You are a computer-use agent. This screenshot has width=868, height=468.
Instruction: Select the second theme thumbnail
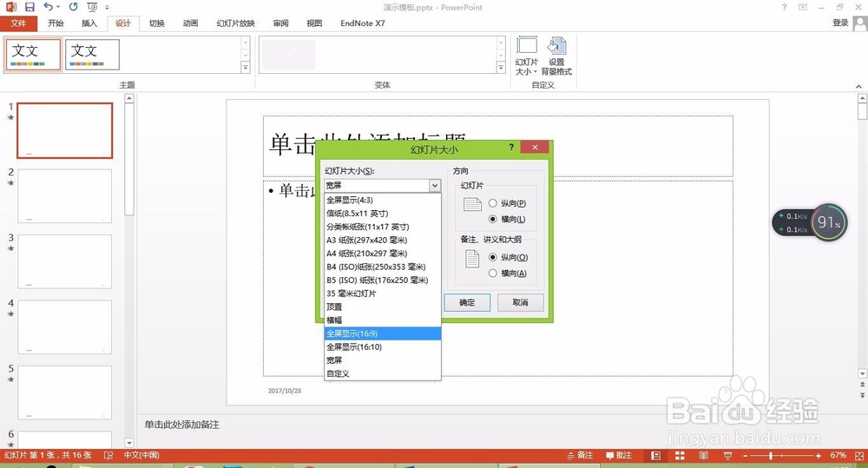coord(92,55)
